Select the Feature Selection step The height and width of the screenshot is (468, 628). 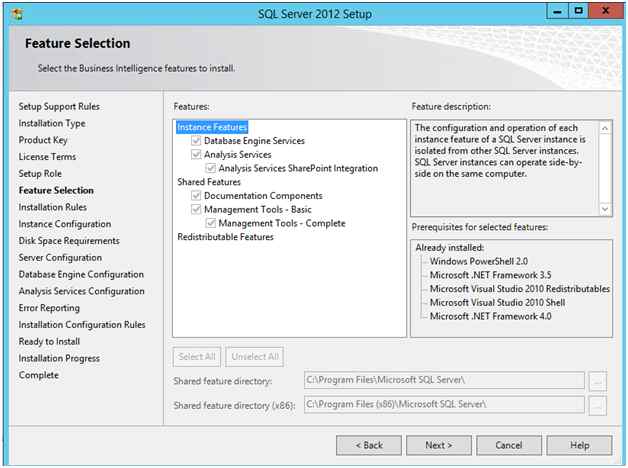56,191
